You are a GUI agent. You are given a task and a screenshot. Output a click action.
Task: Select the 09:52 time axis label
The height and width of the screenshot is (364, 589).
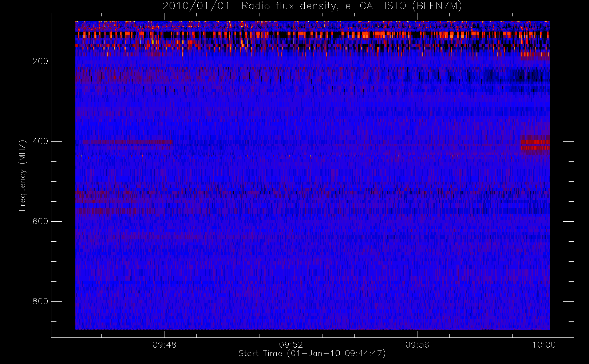pos(291,345)
